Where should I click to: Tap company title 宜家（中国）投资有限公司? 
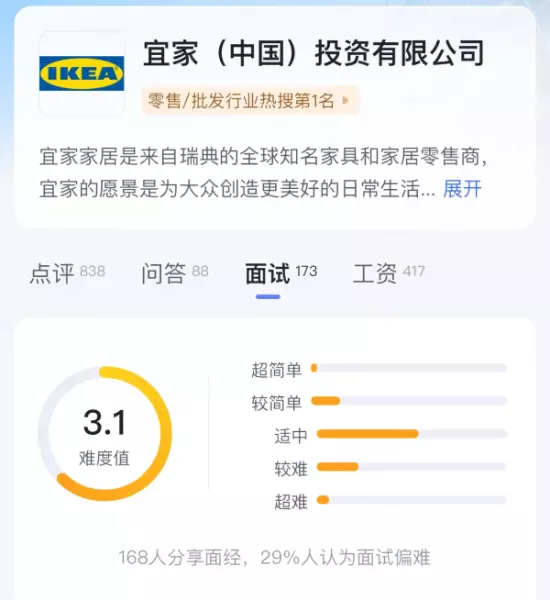point(314,53)
